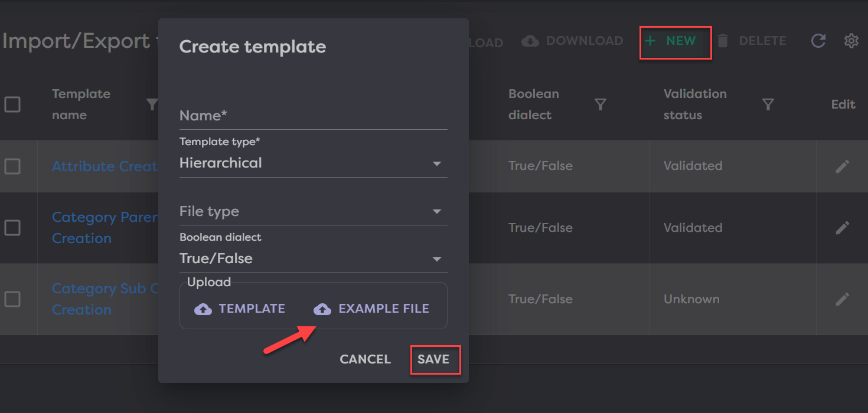Click Cancel in the Create template dialog
Screen dimensions: 868x413
[x=365, y=359]
